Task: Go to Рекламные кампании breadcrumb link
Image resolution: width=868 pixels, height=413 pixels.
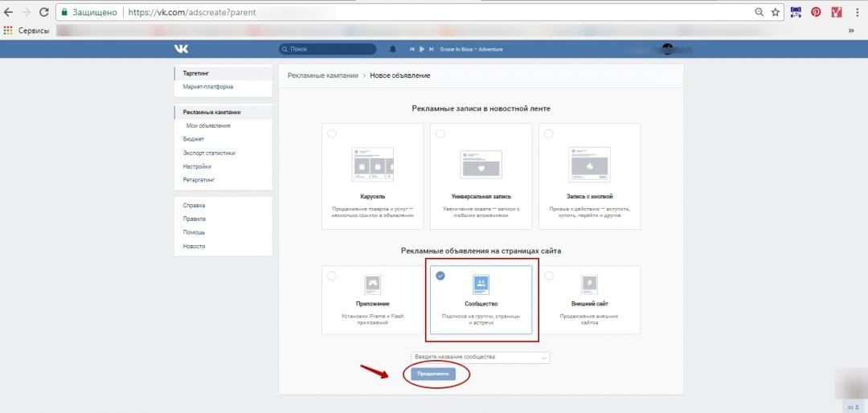Action: tap(323, 76)
